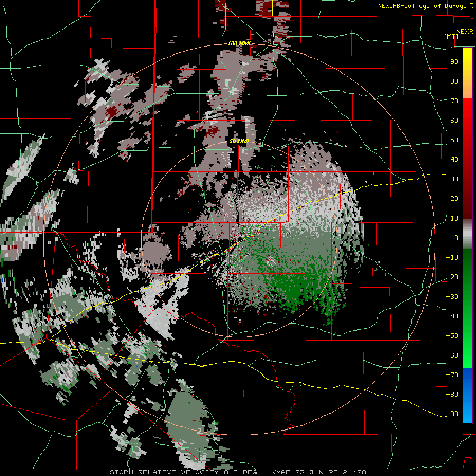Click the 10 value on the velocity scale
The image size is (476, 476).
[x=454, y=218]
